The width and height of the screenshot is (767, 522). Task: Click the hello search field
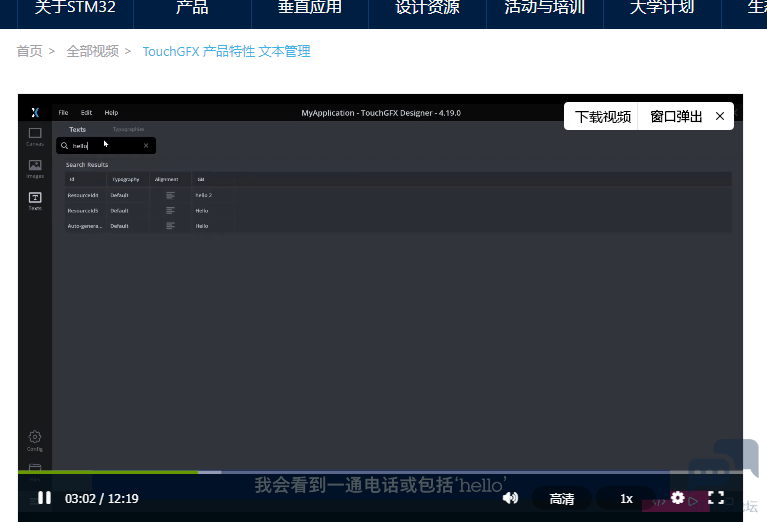[x=106, y=145]
